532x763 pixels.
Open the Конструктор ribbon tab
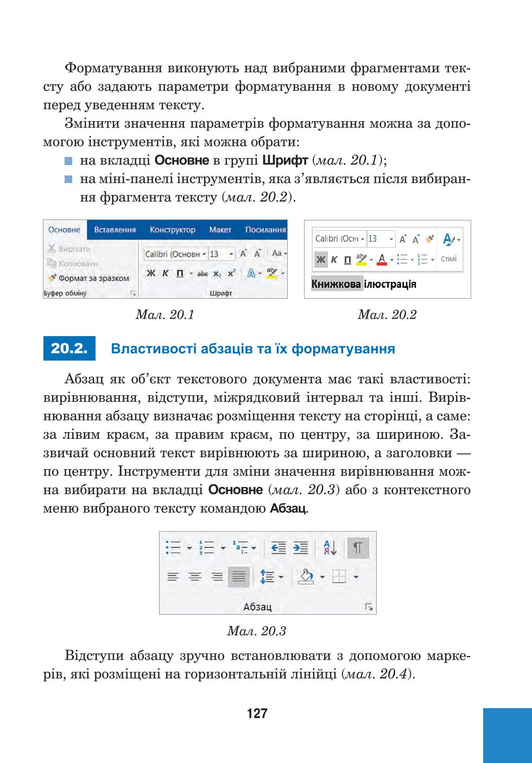point(173,230)
